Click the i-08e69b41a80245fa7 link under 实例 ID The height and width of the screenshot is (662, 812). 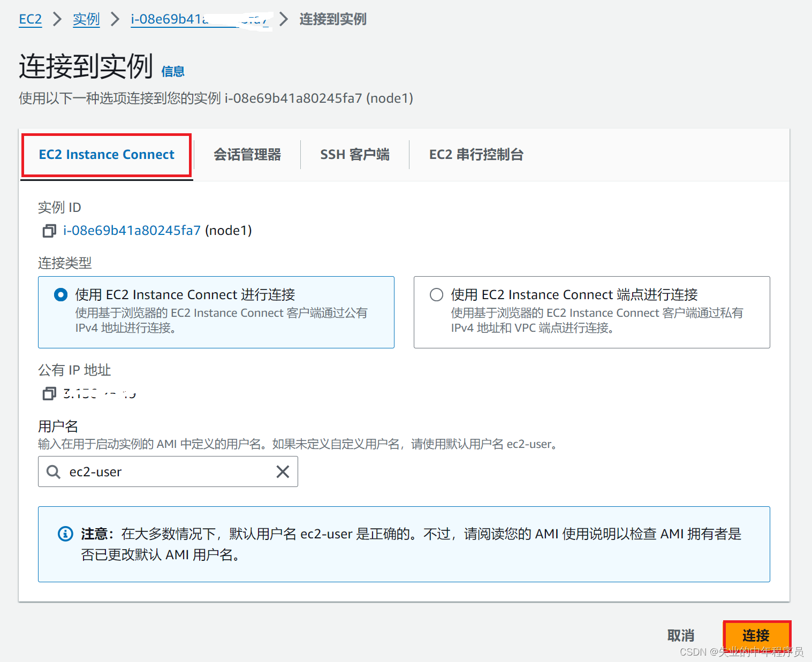(x=131, y=231)
